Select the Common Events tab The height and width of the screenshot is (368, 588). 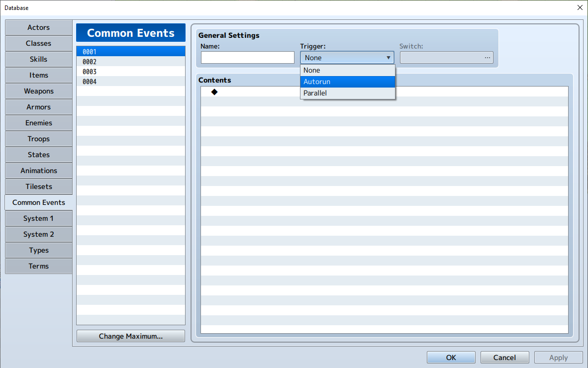39,202
